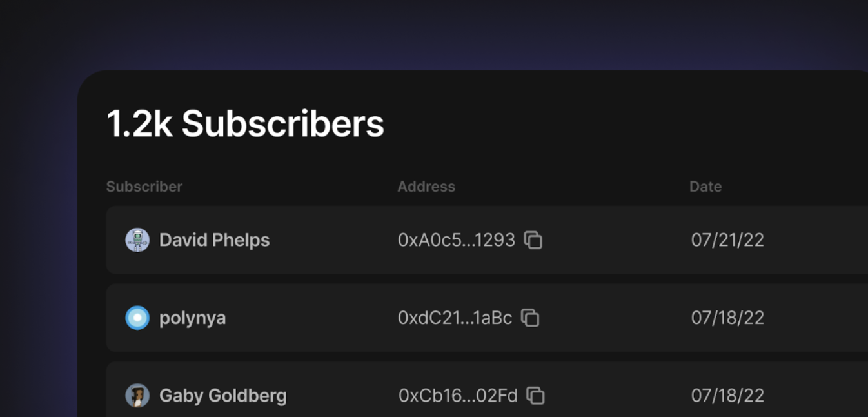Open Gaby Goldberg's subscriber name
Screen dimensions: 868x417
[x=223, y=396]
